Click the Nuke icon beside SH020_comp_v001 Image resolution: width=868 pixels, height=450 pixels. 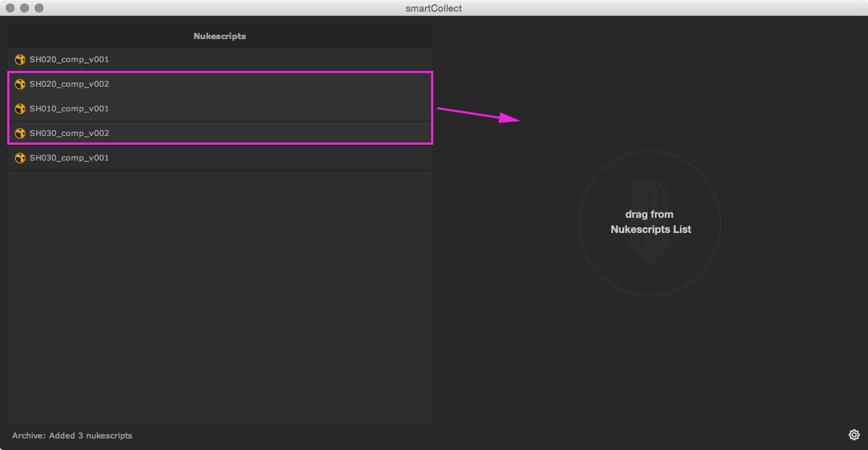pos(20,59)
